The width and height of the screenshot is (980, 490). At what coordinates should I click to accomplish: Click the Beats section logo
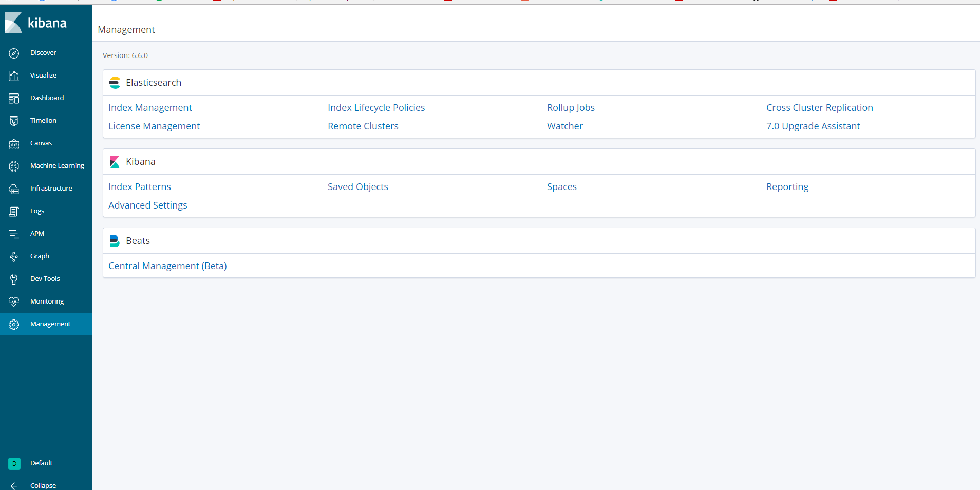click(x=115, y=241)
